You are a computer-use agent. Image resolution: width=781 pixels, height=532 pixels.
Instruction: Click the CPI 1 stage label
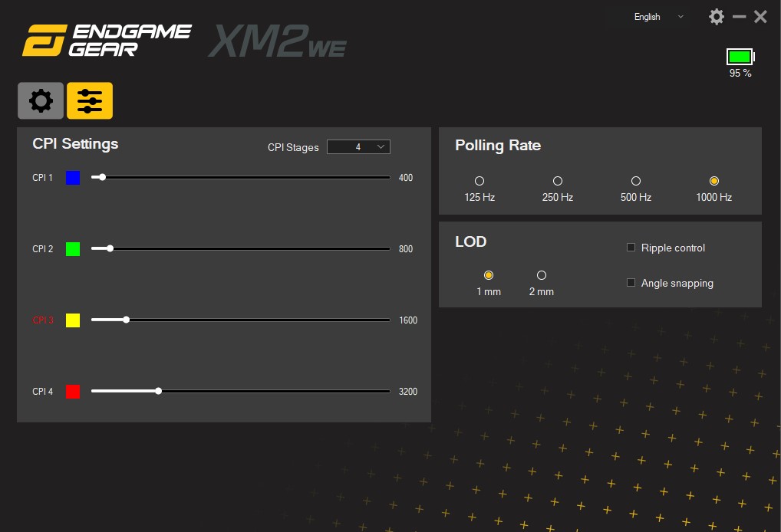[x=43, y=178]
